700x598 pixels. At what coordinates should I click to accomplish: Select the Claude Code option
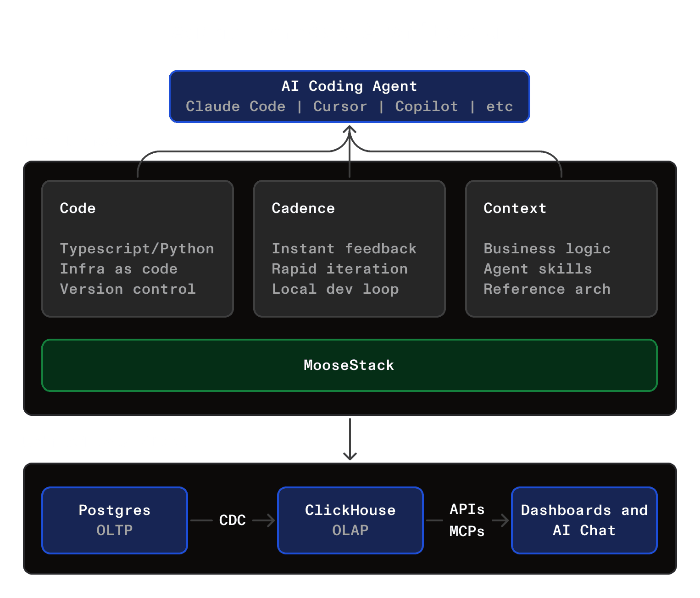tap(235, 106)
